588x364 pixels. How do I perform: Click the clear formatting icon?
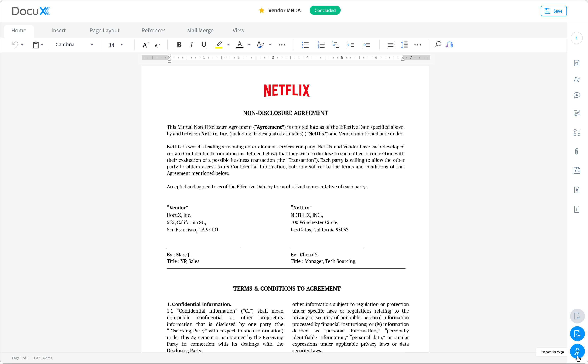click(x=260, y=45)
